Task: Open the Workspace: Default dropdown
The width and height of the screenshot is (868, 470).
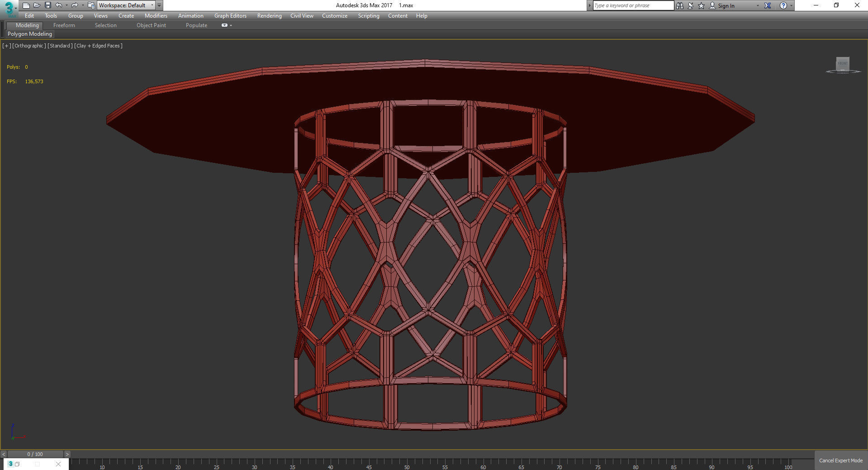Action: click(126, 5)
